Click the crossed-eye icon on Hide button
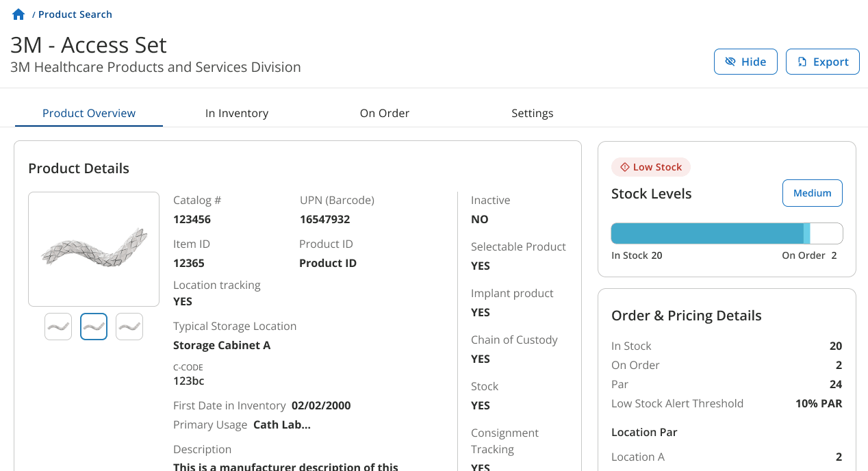Image resolution: width=868 pixels, height=471 pixels. pyautogui.click(x=730, y=62)
